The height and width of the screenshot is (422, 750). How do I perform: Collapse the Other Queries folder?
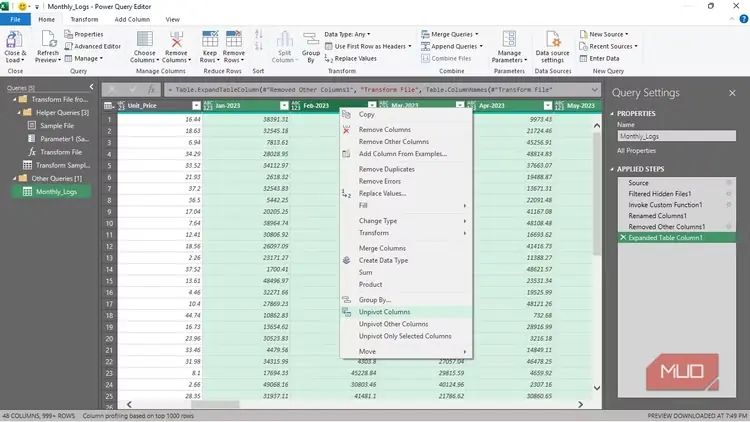[14, 178]
